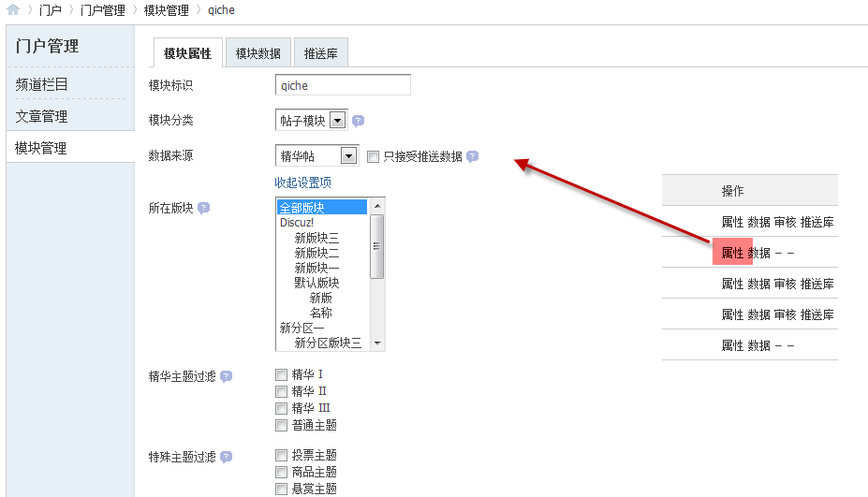This screenshot has height=497, width=868.
Task: Check the 精华 I filter checkbox
Action: (281, 374)
